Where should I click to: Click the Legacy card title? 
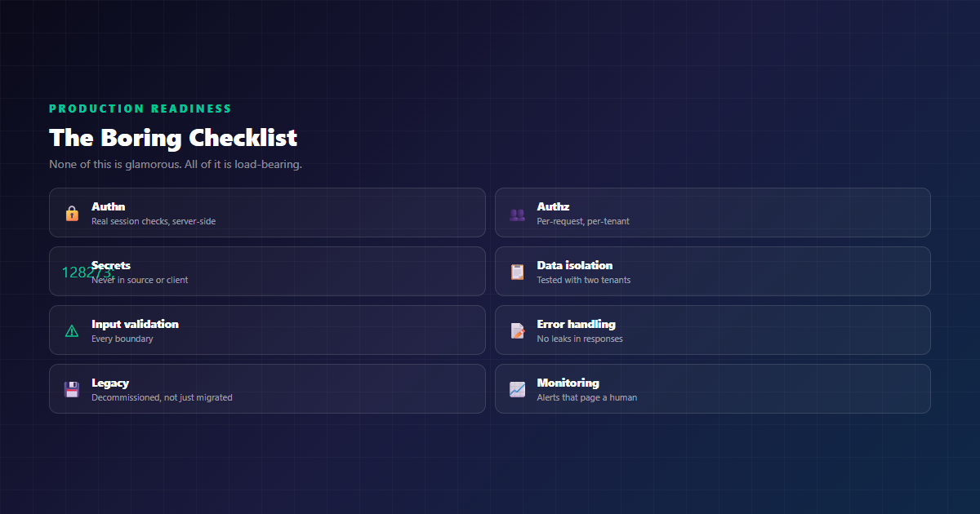[110, 383]
